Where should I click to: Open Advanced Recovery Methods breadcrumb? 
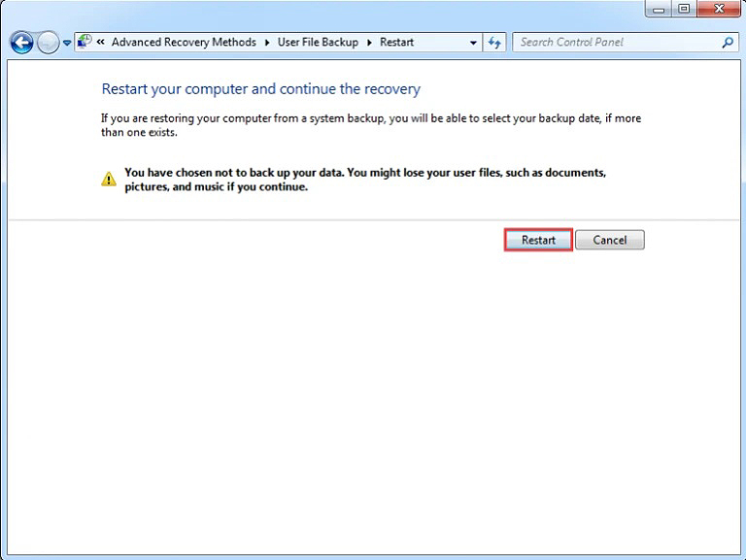pyautogui.click(x=184, y=42)
